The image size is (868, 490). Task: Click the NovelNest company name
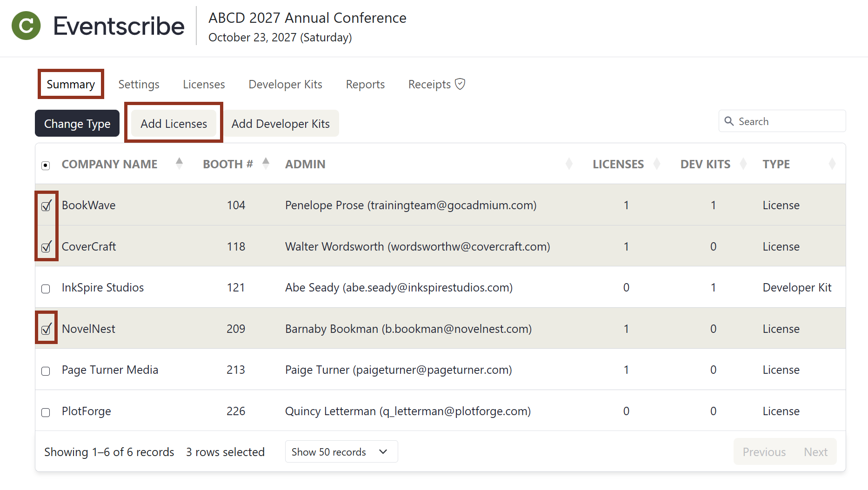point(88,329)
